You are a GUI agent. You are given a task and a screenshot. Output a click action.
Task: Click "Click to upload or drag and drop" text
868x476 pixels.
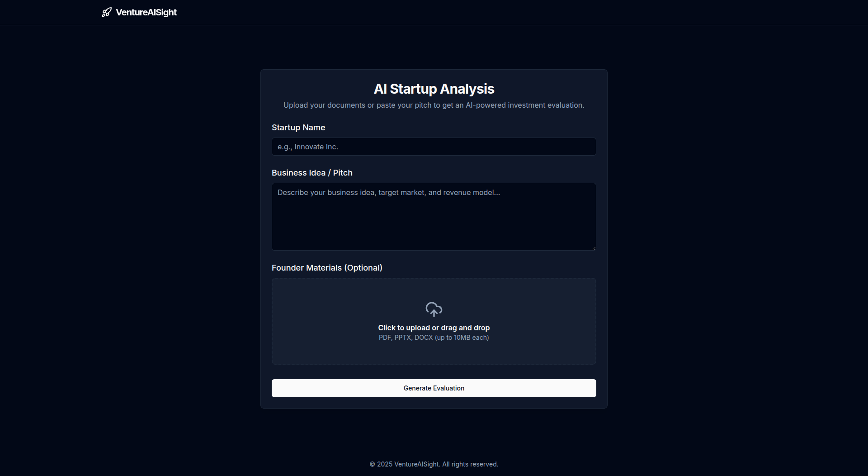[x=434, y=328]
